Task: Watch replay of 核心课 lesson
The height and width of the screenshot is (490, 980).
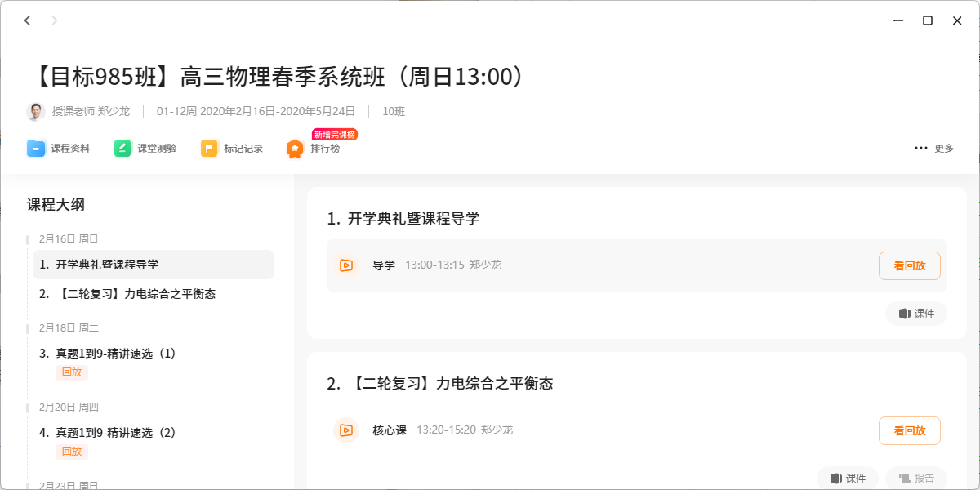Action: coord(909,431)
